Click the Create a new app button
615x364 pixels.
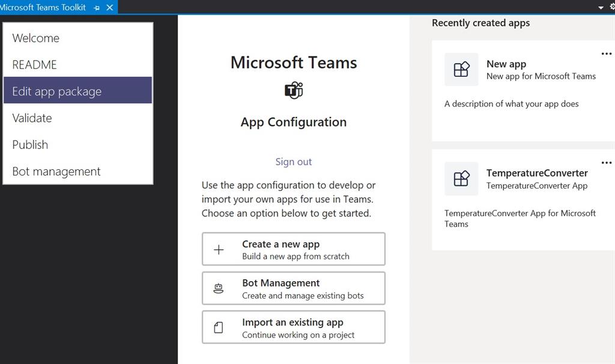tap(293, 249)
